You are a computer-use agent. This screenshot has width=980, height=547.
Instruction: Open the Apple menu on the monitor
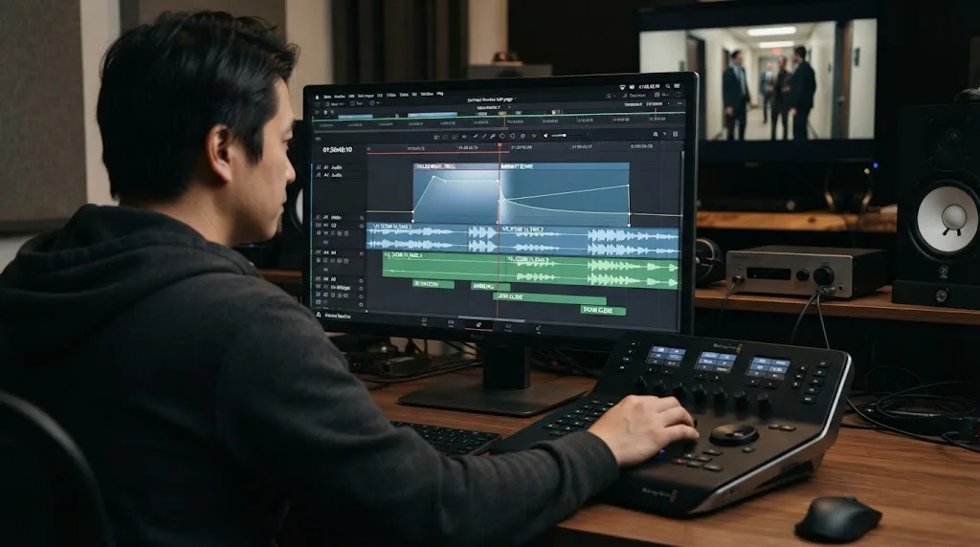(x=317, y=97)
